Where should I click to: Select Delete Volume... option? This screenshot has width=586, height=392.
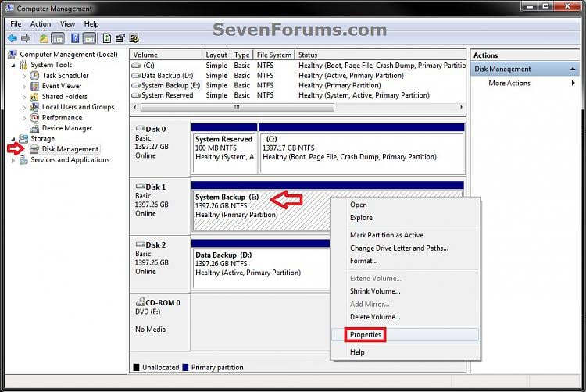[x=405, y=317]
